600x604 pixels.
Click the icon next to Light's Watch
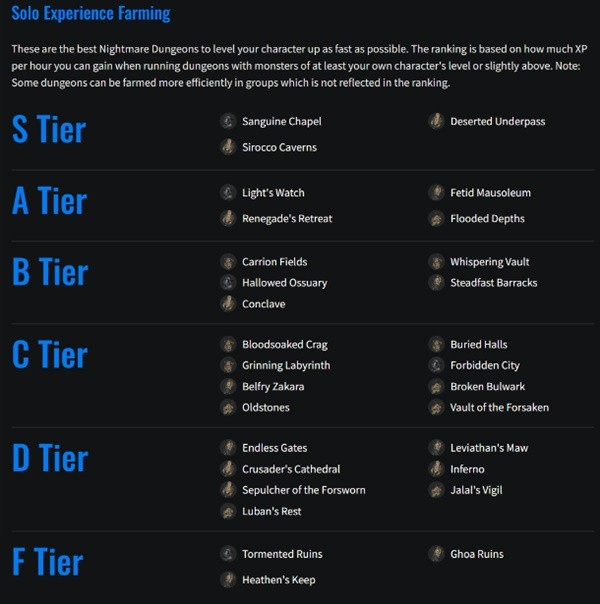tap(228, 193)
